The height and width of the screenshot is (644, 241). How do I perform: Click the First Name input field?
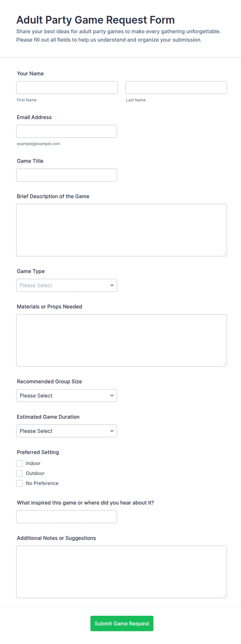pyautogui.click(x=67, y=88)
